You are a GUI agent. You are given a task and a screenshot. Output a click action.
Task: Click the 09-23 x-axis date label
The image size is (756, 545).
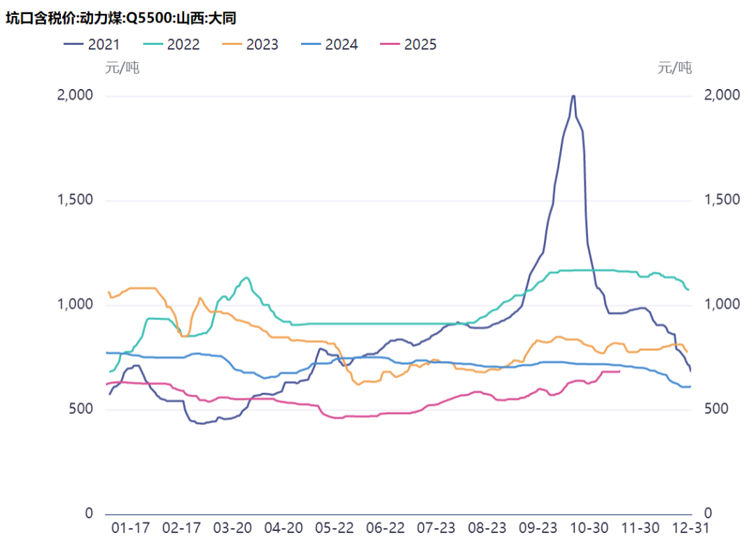[x=538, y=527]
